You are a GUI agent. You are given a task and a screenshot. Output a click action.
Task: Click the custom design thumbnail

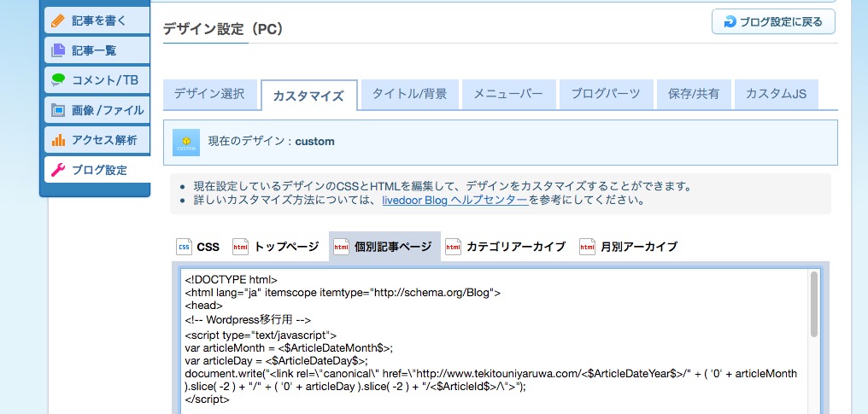pyautogui.click(x=186, y=143)
